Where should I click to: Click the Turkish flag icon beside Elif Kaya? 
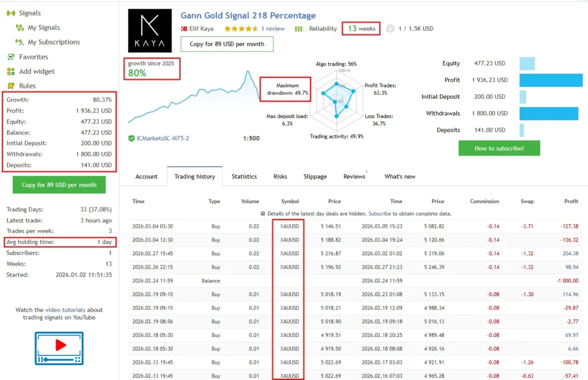(184, 29)
